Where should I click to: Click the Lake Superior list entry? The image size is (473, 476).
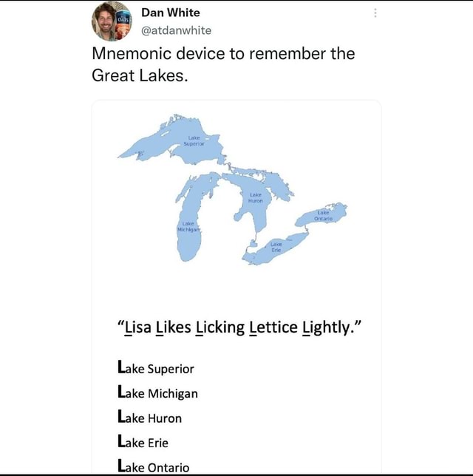tap(156, 367)
